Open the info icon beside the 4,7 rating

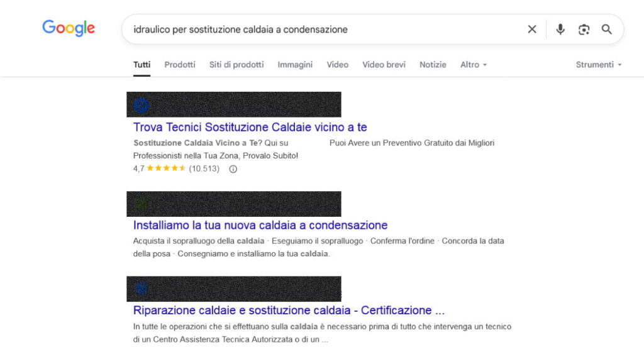pyautogui.click(x=233, y=168)
